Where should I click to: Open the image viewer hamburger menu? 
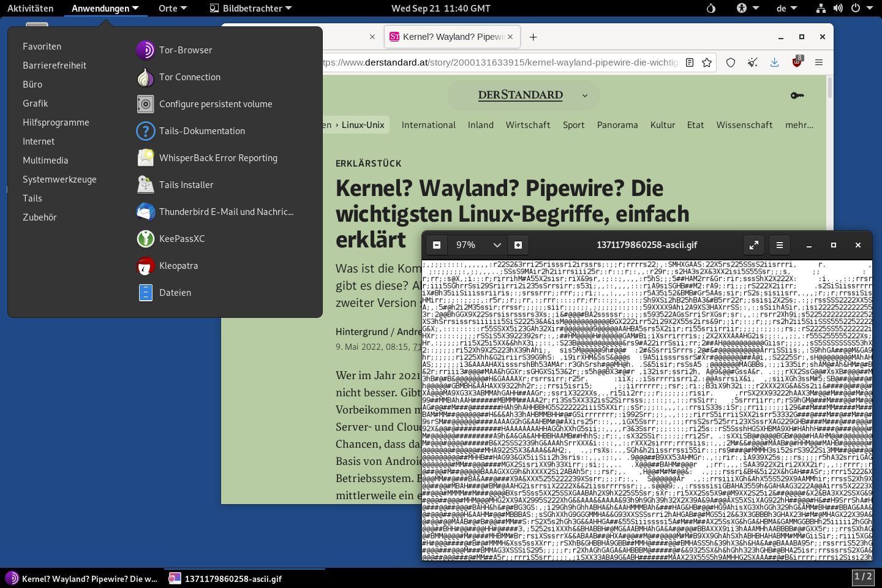pos(779,244)
